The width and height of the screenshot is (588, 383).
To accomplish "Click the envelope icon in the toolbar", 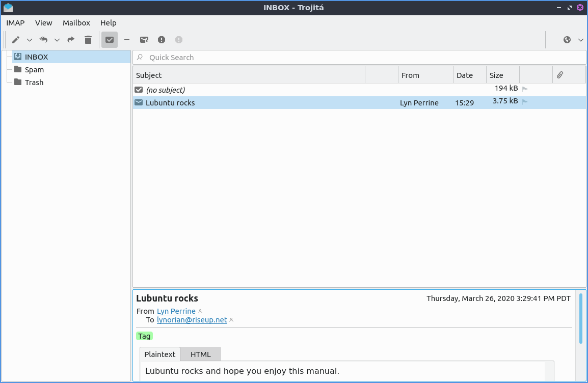I will point(144,40).
